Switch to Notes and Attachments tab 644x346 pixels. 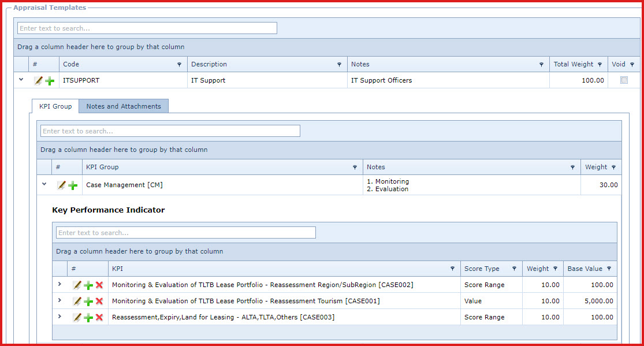(124, 106)
